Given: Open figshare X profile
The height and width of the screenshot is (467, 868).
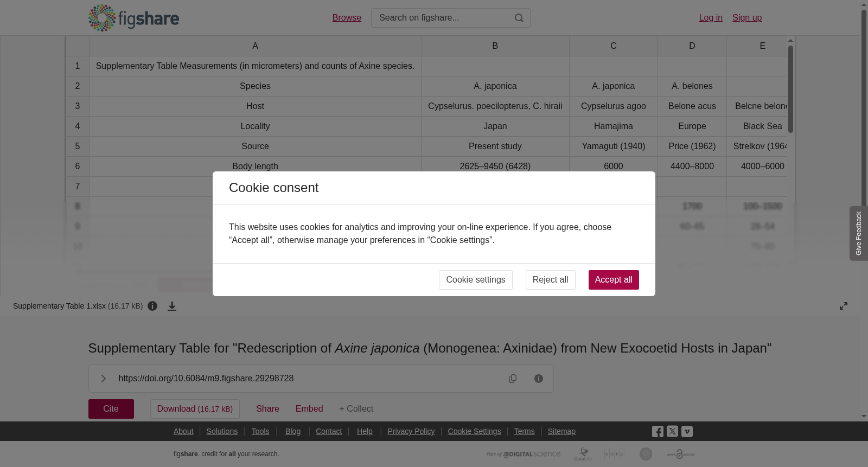Looking at the screenshot, I should click(x=672, y=432).
